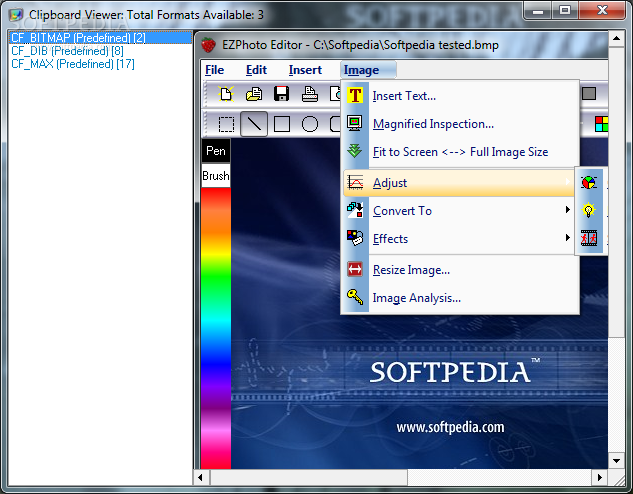
Task: Expand the Adjust submenu
Action: 459,183
